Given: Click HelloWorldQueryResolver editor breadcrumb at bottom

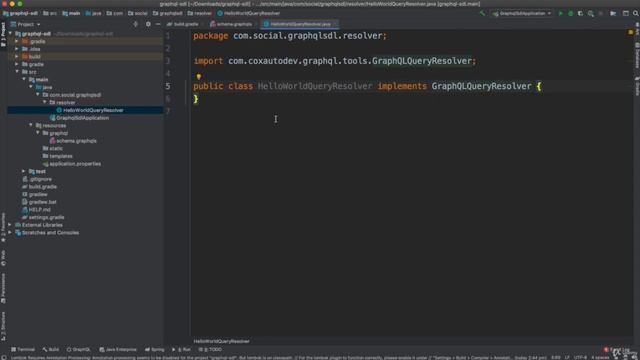Looking at the screenshot, I should point(221,341).
